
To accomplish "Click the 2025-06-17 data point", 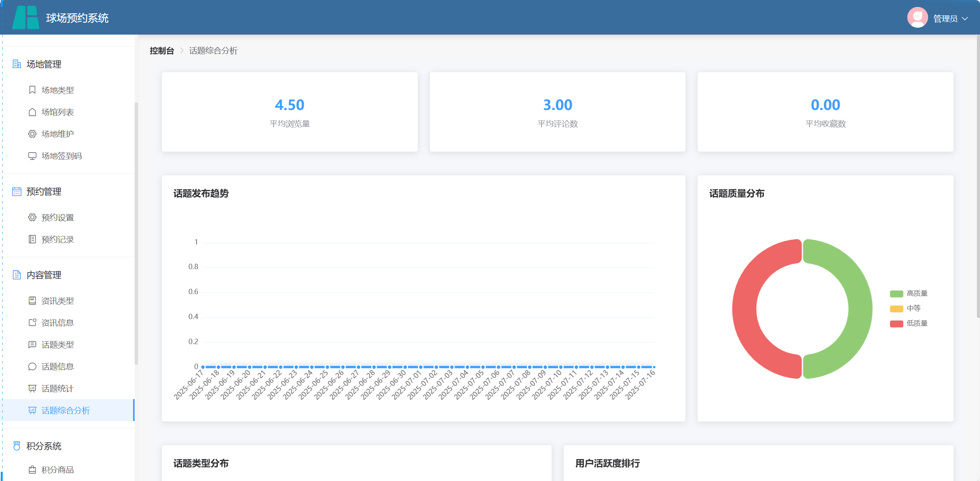I will 203,367.
